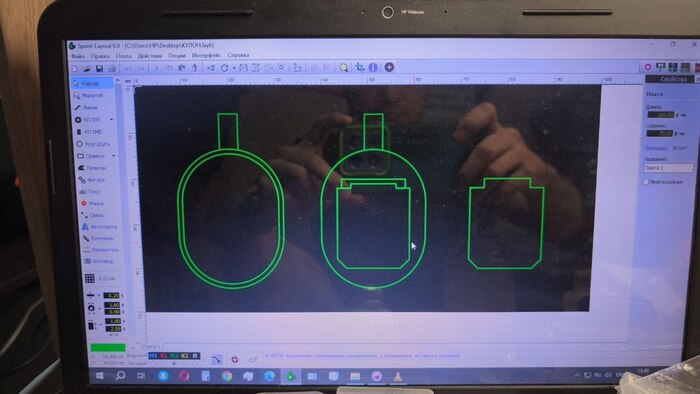
Task: Click the Print toolbar icon
Action: (x=112, y=68)
